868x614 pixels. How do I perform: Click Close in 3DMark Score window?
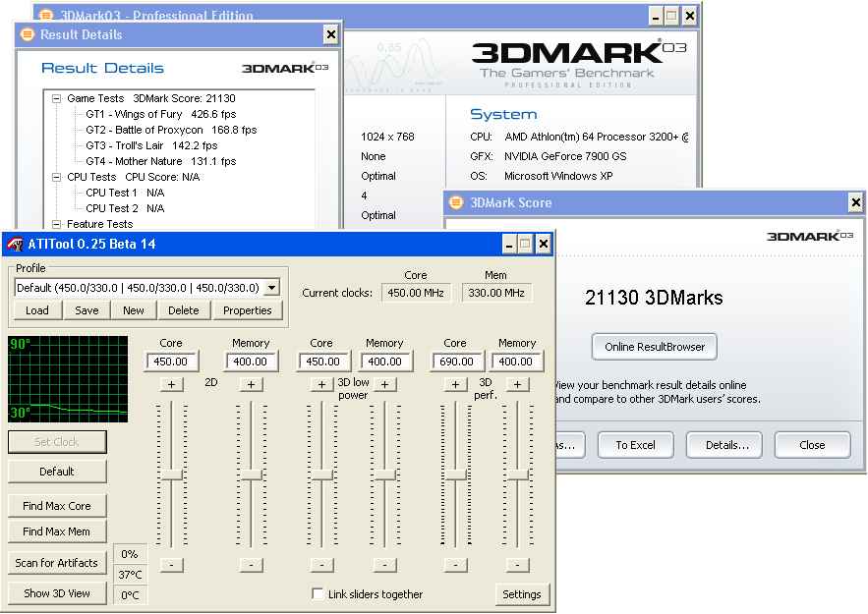click(x=812, y=445)
